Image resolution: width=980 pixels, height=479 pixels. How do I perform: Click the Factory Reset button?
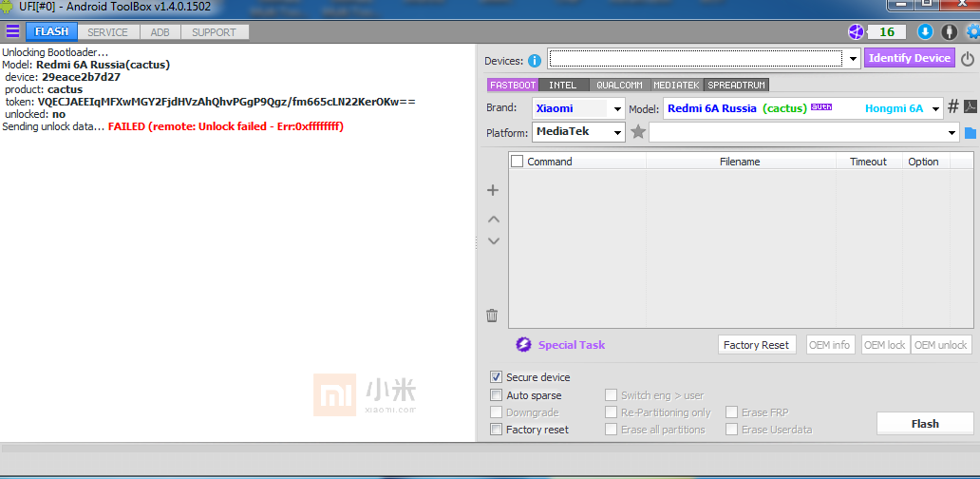(757, 345)
